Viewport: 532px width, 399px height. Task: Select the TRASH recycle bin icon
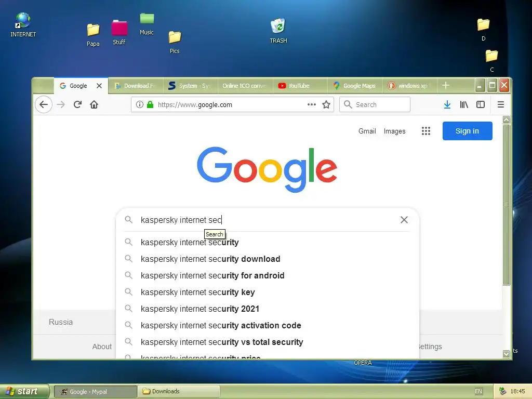pyautogui.click(x=278, y=31)
